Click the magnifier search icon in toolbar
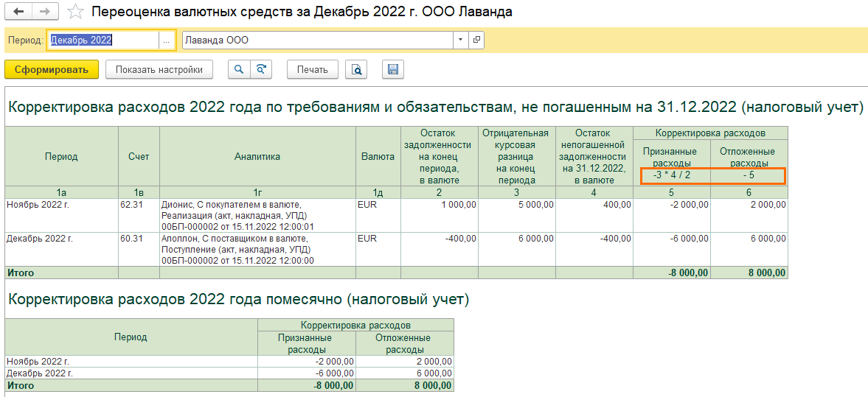Screen dimensions: 868x397 tap(239, 70)
